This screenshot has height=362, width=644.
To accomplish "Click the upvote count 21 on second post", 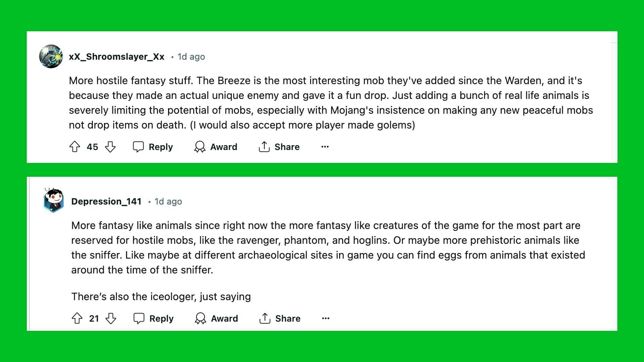I will point(94,318).
